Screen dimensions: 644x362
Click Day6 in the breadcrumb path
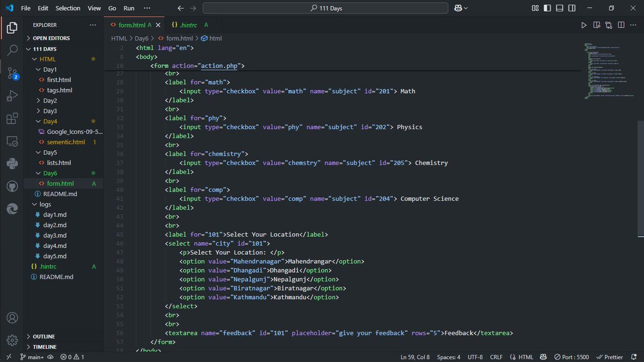click(141, 38)
